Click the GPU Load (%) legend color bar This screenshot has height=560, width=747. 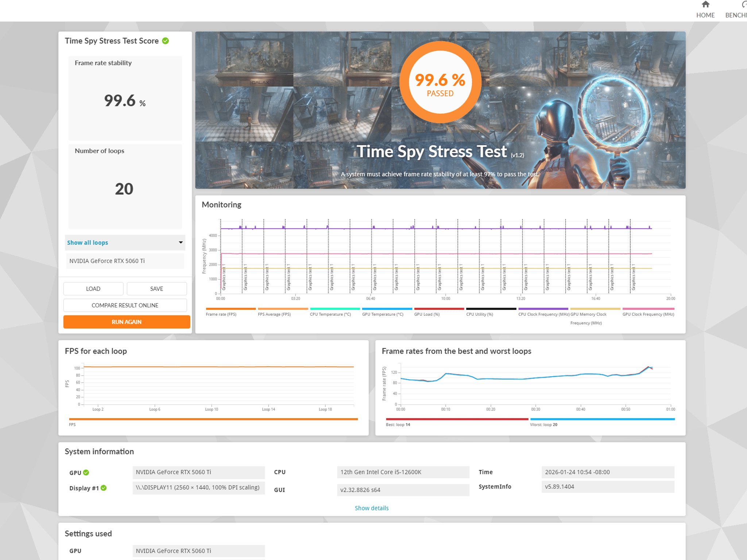point(439,309)
